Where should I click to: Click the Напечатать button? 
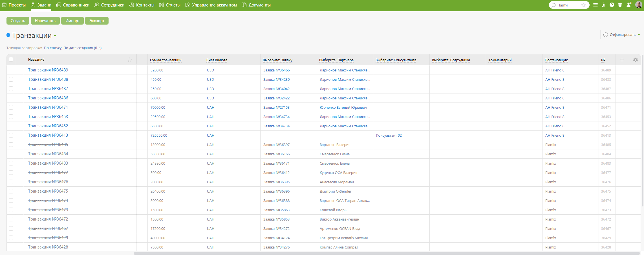point(45,21)
